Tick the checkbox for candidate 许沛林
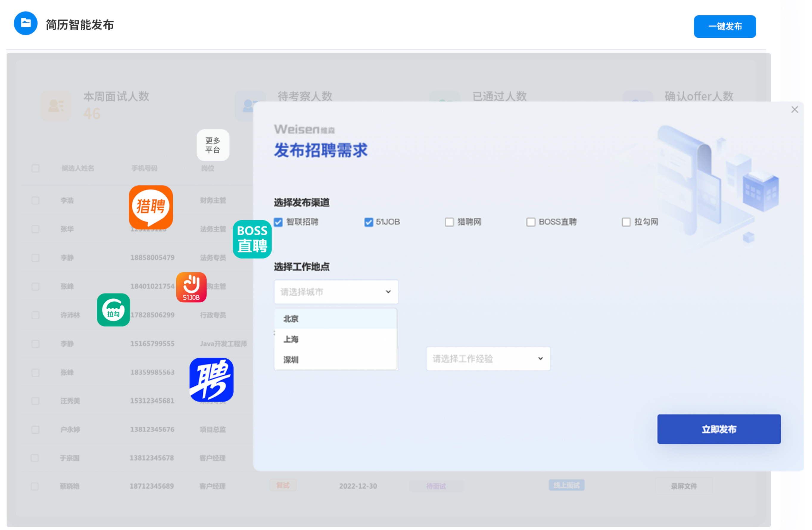The width and height of the screenshot is (812, 530). pyautogui.click(x=35, y=315)
